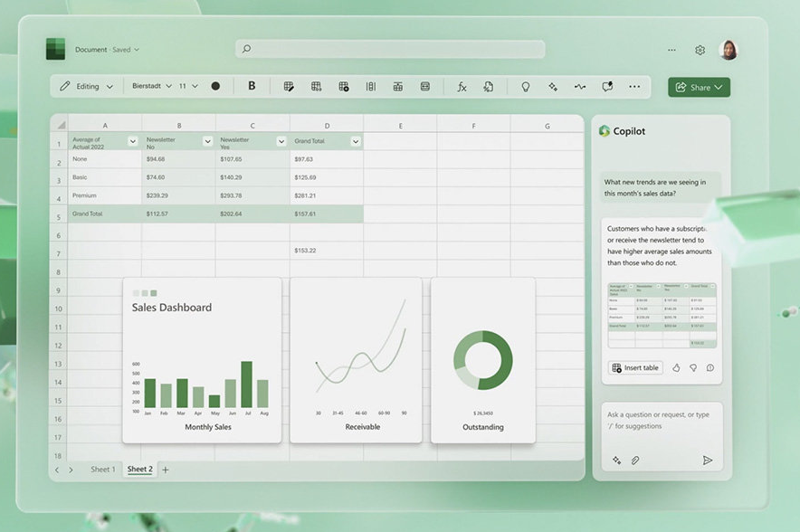800x532 pixels.
Task: Open the Document Saved dropdown
Action: pos(107,50)
